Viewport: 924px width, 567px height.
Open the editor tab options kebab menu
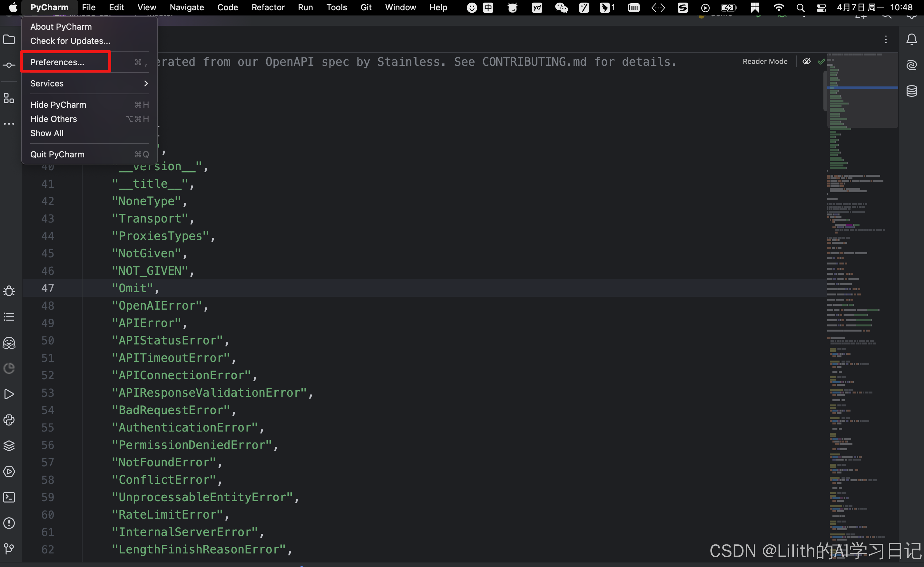[886, 39]
